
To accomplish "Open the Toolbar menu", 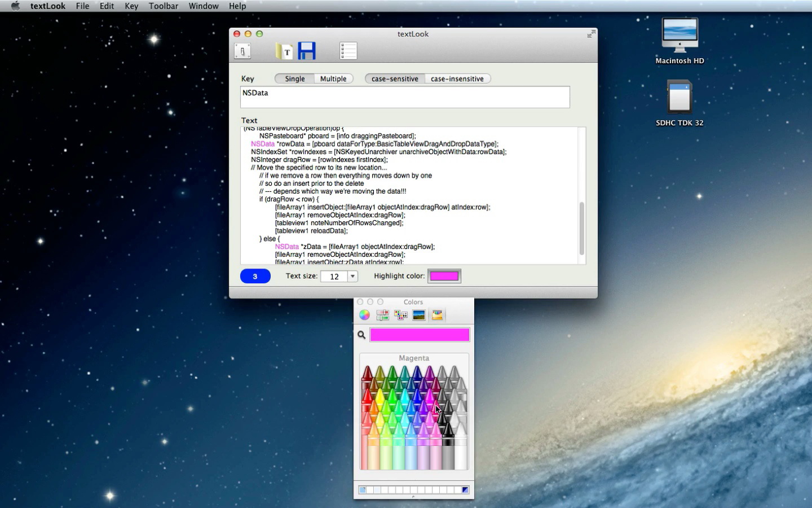I will (x=164, y=6).
